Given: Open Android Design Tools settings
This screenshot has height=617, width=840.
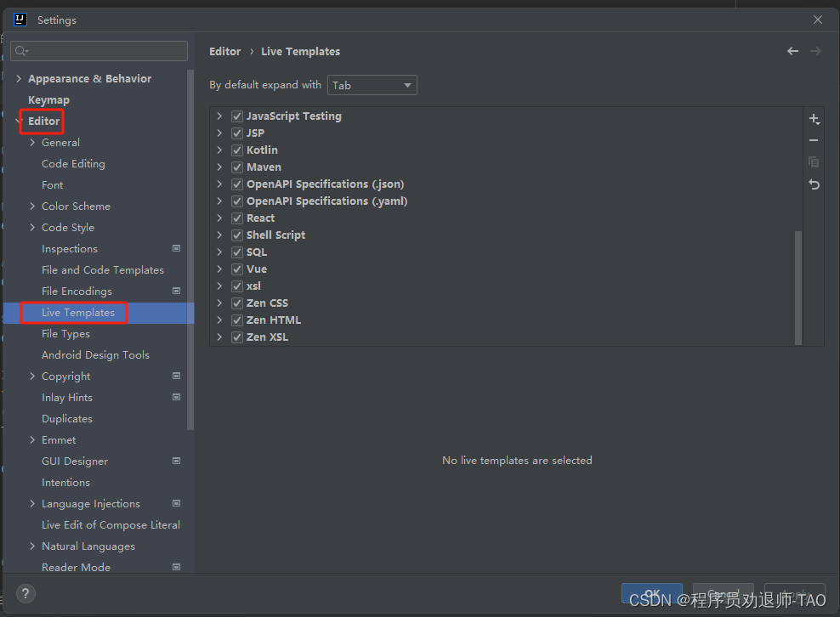Looking at the screenshot, I should pos(95,355).
